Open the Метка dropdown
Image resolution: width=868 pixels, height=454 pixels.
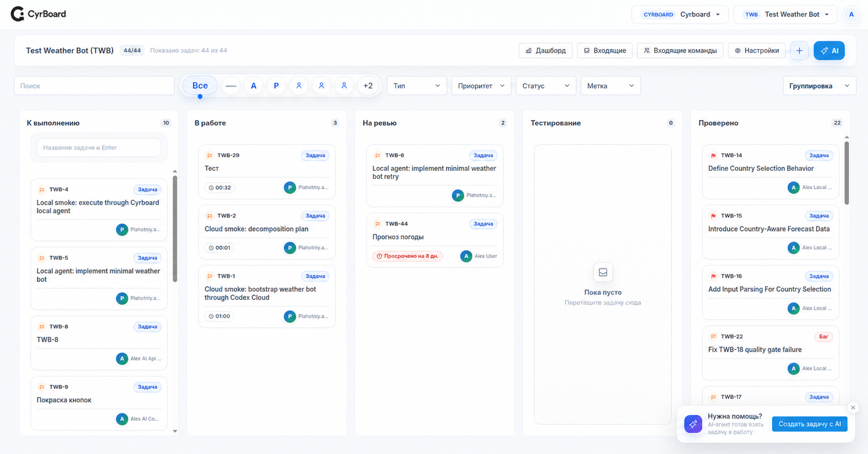click(610, 86)
